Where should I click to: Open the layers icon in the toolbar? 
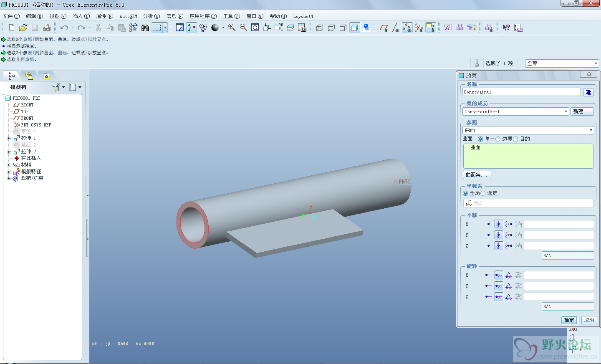pyautogui.click(x=290, y=28)
